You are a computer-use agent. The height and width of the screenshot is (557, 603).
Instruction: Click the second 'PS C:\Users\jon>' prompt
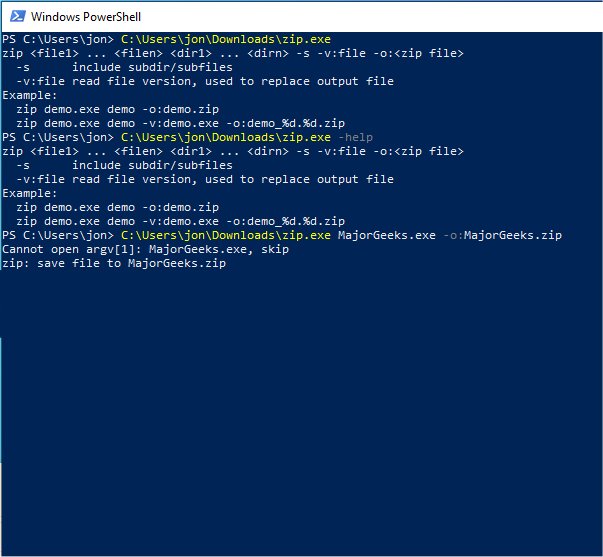point(58,137)
